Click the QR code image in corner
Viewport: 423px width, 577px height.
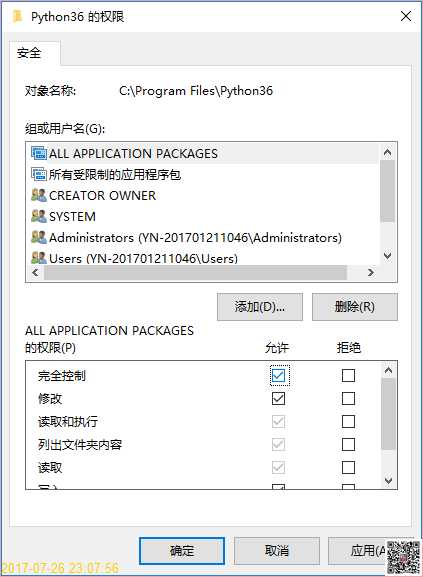tap(403, 557)
